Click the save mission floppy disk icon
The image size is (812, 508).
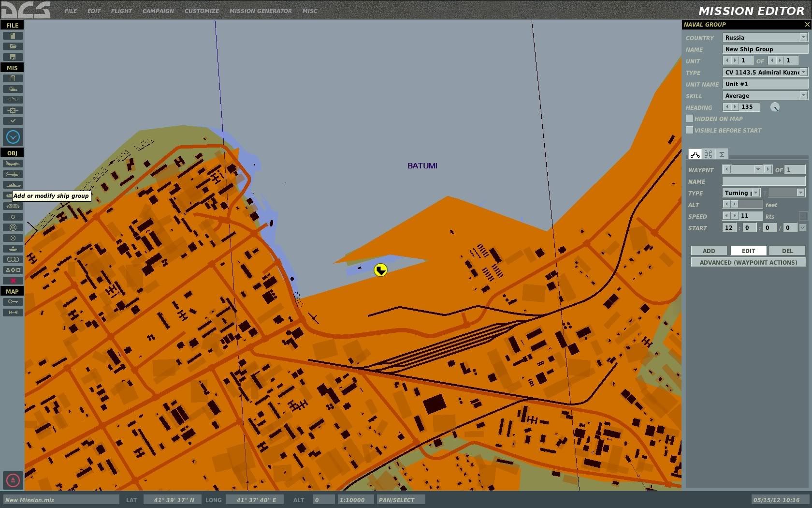point(13,57)
